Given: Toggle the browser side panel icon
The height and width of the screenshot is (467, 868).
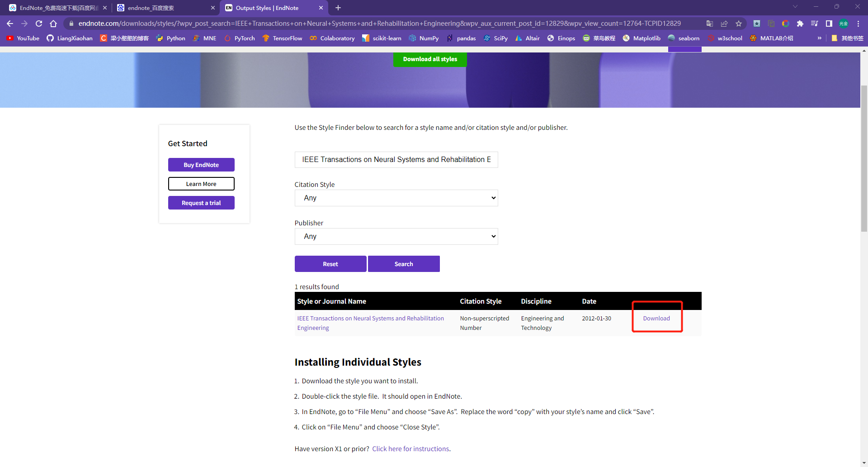Looking at the screenshot, I should coord(829,24).
